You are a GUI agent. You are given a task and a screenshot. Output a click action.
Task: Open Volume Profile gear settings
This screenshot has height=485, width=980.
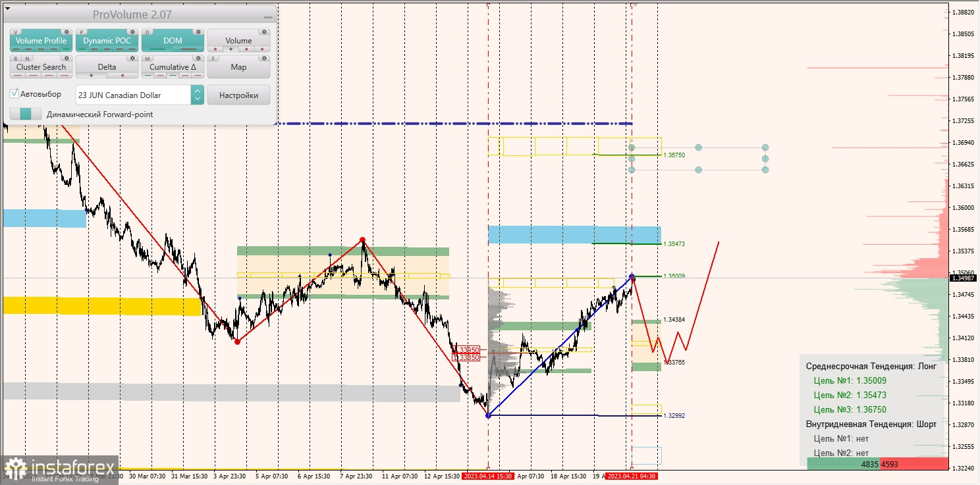pyautogui.click(x=67, y=32)
